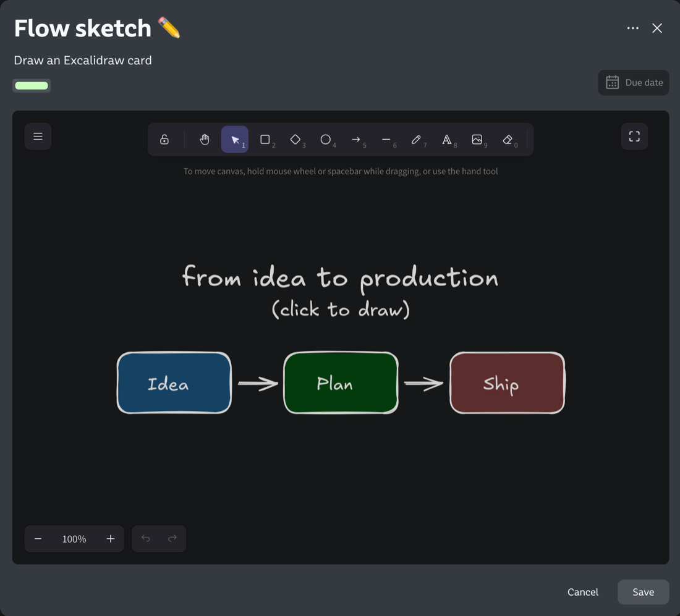Toggle the keep-tool-active lock icon
This screenshot has width=680, height=616.
(164, 140)
